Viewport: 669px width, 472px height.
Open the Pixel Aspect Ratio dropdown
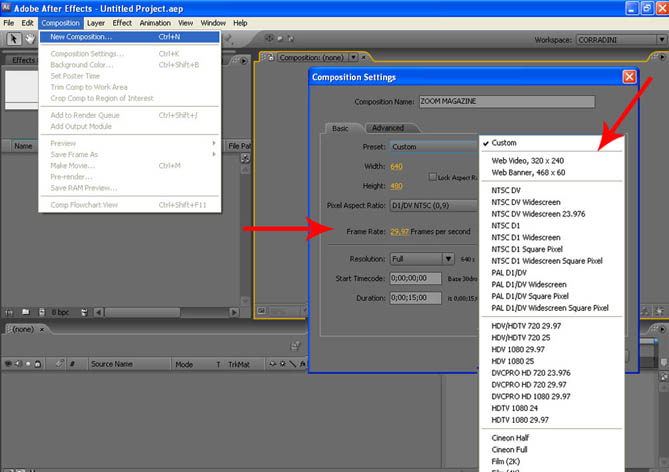tap(432, 204)
